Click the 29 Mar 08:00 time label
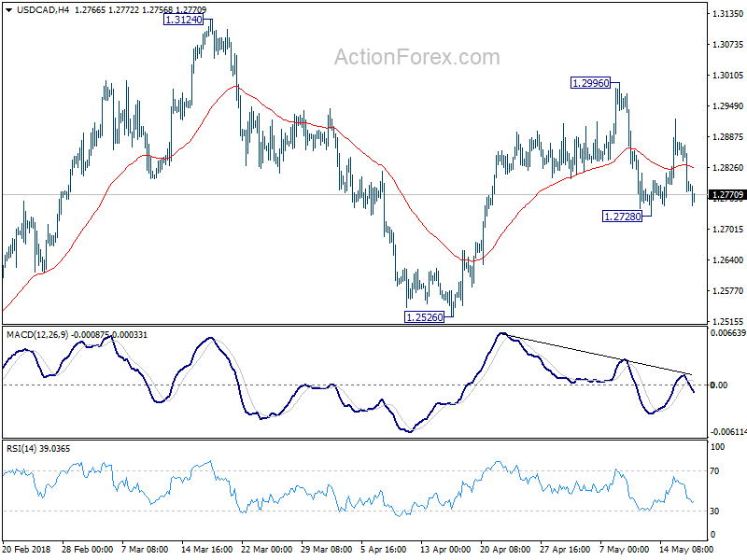747x560 pixels. 326,549
